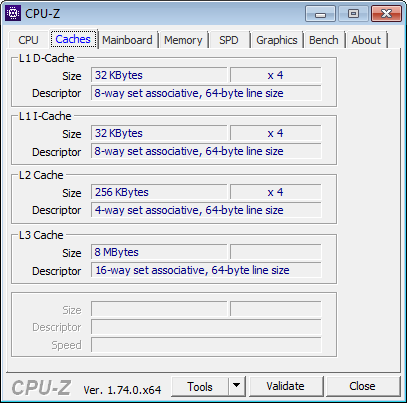Select the Caches tab
407x403 pixels.
pyautogui.click(x=73, y=39)
